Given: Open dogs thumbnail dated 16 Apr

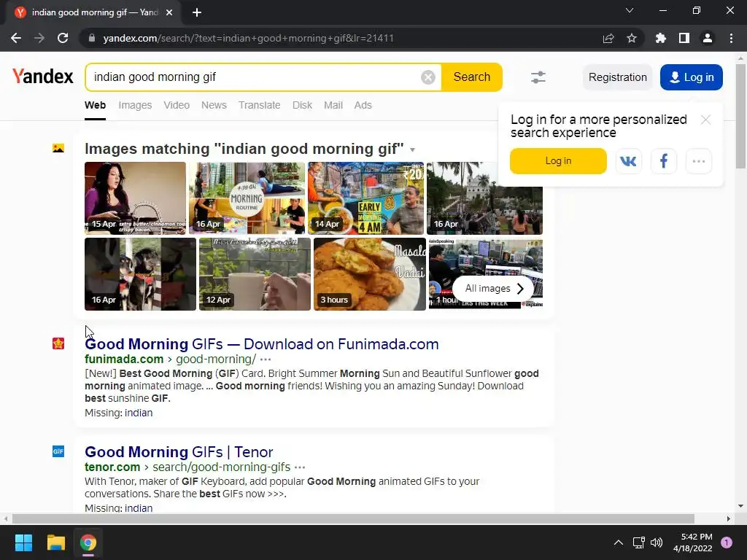Looking at the screenshot, I should click(140, 274).
